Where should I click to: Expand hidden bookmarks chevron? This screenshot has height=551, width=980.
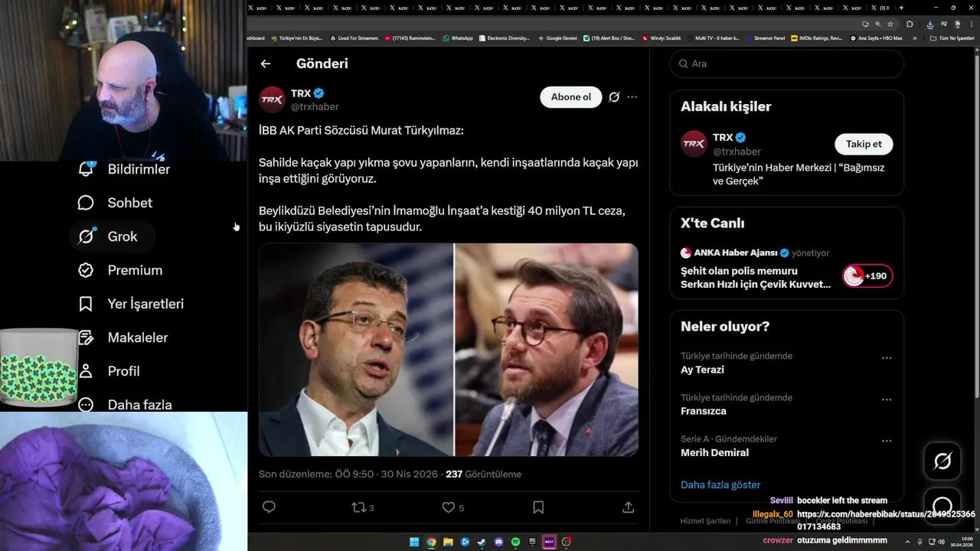click(914, 38)
